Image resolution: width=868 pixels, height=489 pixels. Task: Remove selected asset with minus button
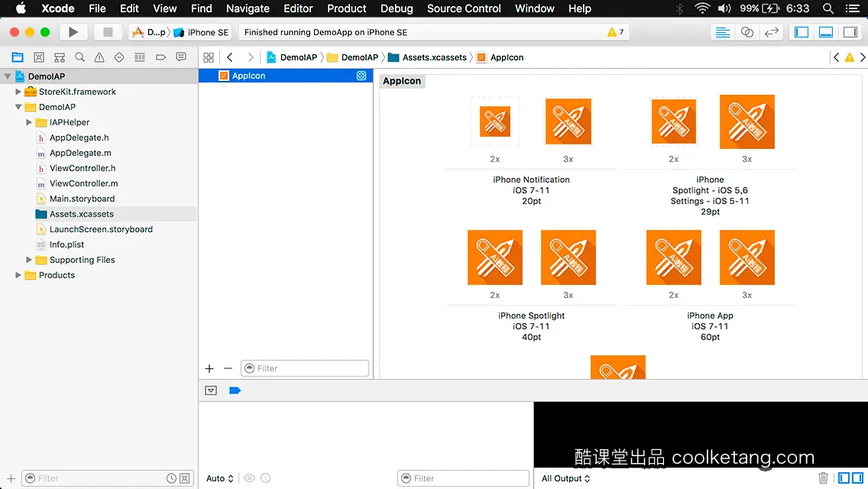pyautogui.click(x=228, y=368)
